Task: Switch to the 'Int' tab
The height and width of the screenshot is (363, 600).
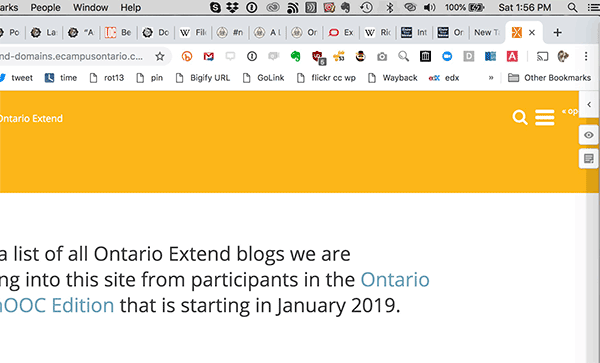Action: pyautogui.click(x=415, y=33)
